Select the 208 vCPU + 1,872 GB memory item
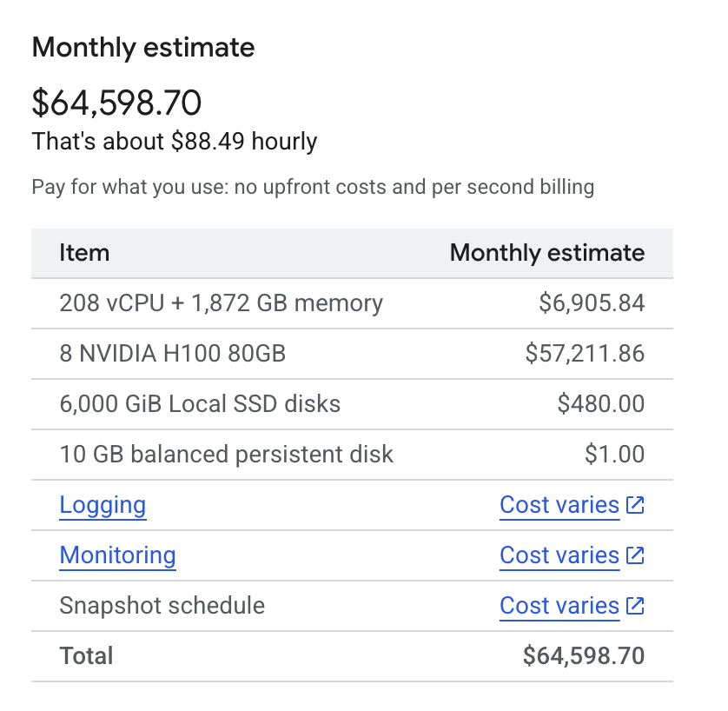728x711 pixels. 221,303
